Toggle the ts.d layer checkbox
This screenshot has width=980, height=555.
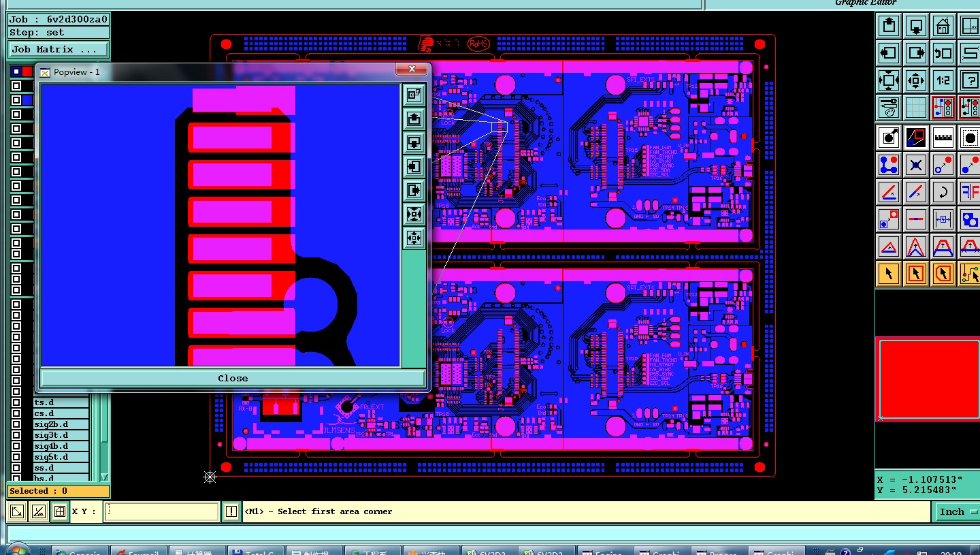17,402
